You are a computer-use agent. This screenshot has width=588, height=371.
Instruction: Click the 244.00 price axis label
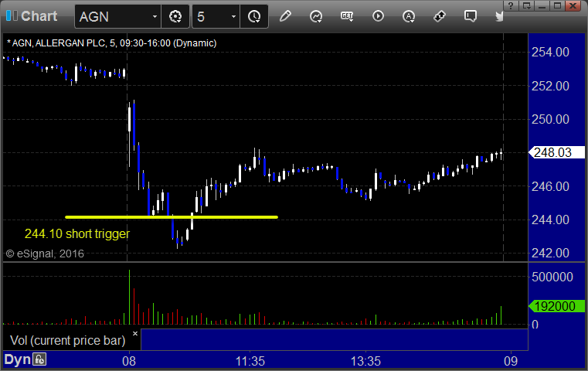click(x=550, y=220)
